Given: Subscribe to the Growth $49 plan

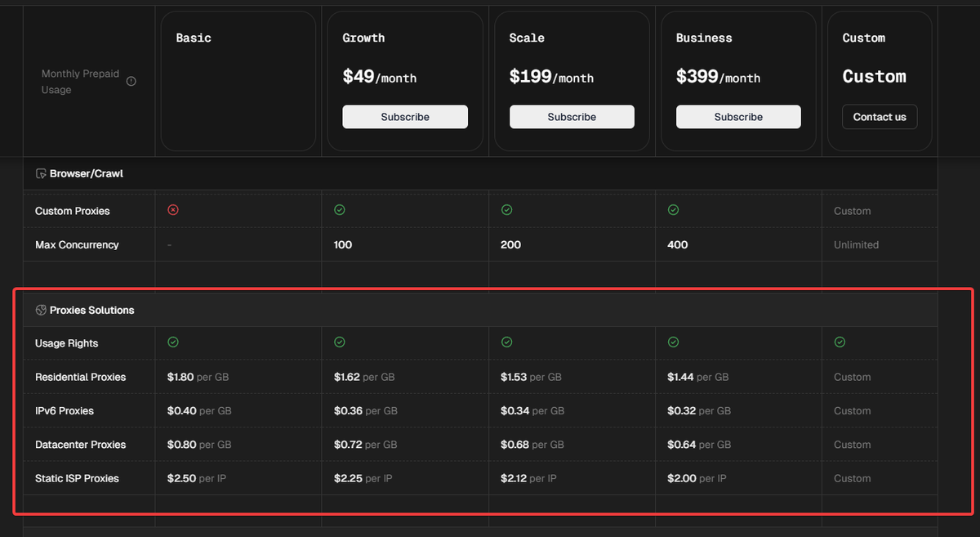Looking at the screenshot, I should [x=405, y=117].
